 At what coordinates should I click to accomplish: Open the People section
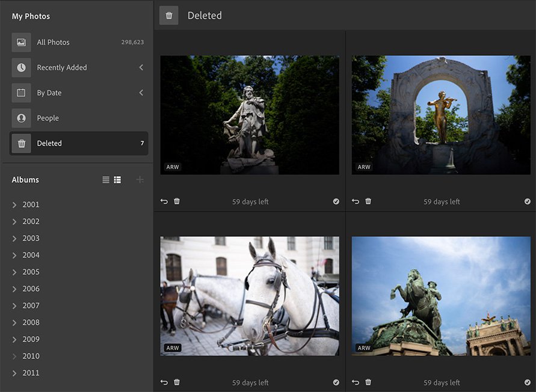pyautogui.click(x=48, y=118)
